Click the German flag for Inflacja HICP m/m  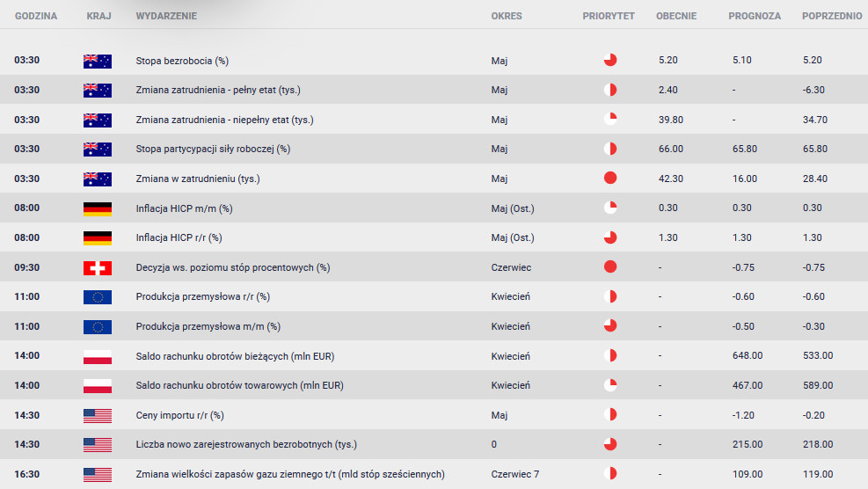tap(98, 208)
